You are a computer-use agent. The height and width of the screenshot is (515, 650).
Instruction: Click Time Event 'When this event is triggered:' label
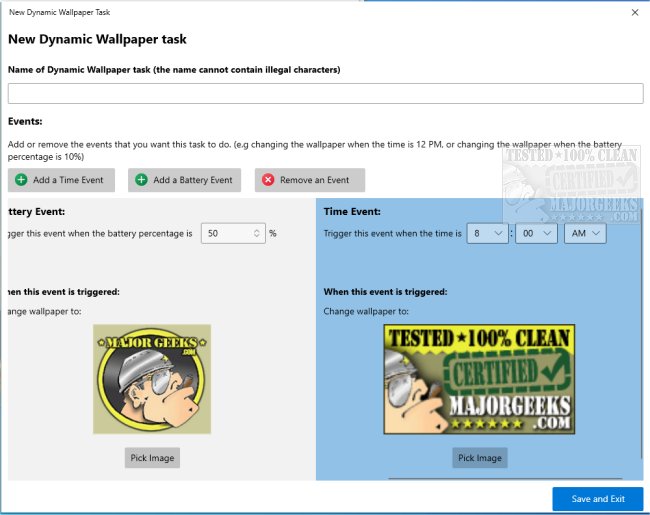pos(385,292)
